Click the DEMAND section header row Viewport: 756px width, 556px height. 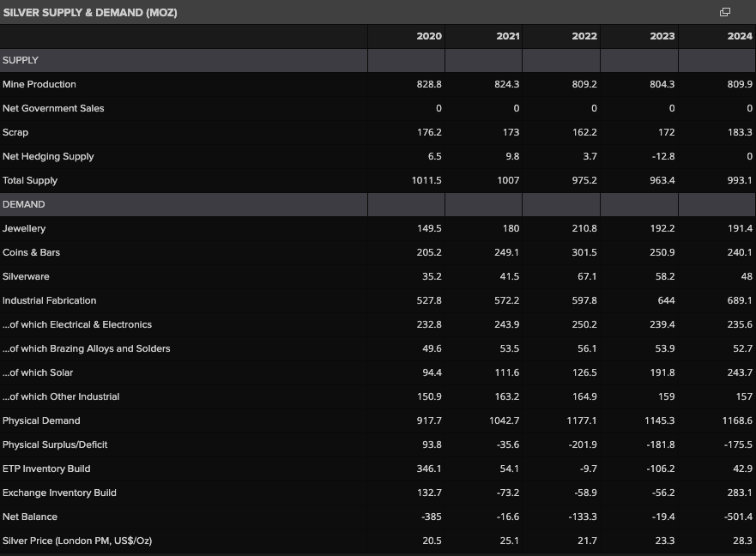tap(378, 204)
